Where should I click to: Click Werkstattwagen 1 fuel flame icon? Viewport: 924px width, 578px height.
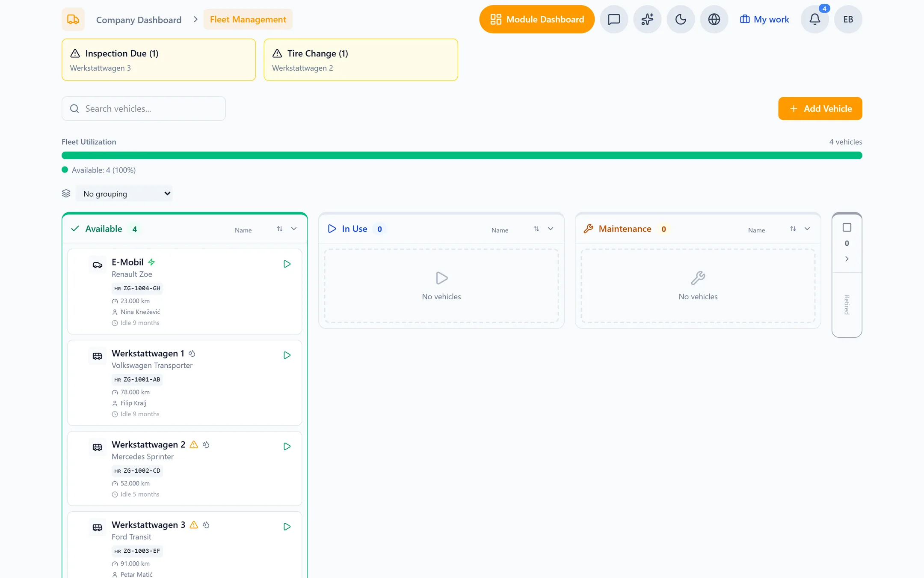(x=192, y=353)
